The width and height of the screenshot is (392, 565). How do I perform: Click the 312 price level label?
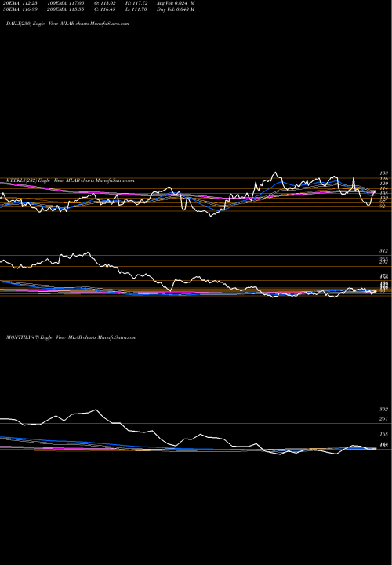point(383,251)
